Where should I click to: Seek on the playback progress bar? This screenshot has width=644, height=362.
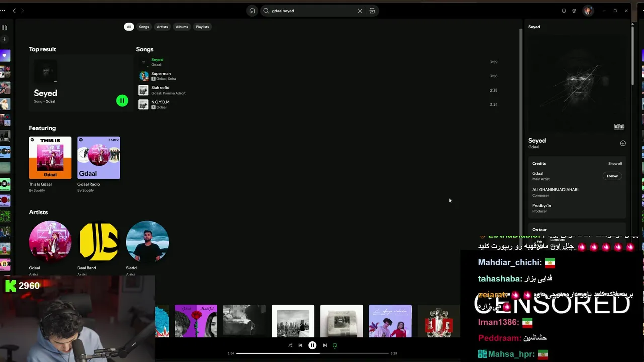[312, 353]
